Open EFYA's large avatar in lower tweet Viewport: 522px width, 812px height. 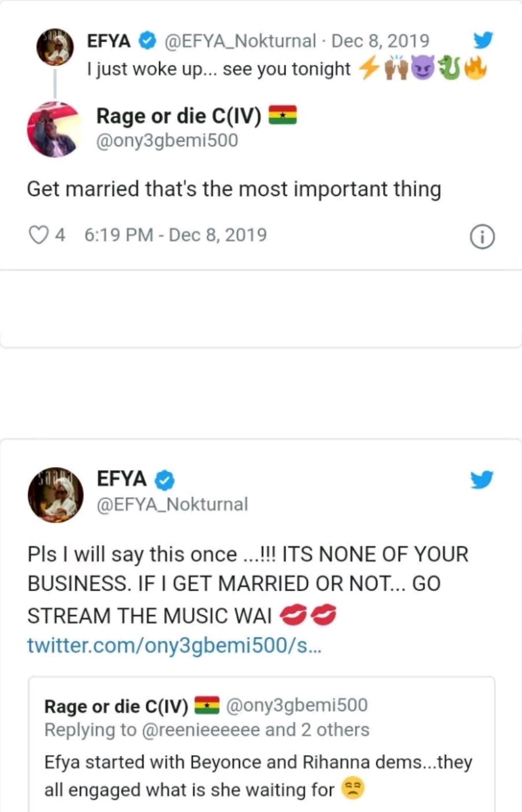56,495
